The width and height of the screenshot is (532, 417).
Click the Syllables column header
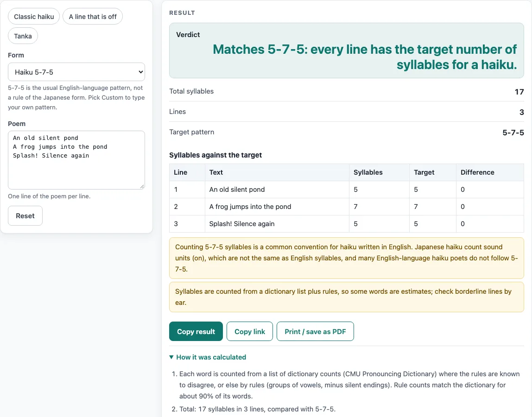379,172
